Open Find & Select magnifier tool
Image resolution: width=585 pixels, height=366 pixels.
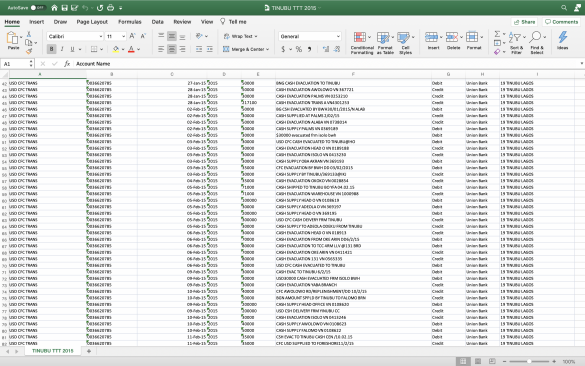(535, 37)
